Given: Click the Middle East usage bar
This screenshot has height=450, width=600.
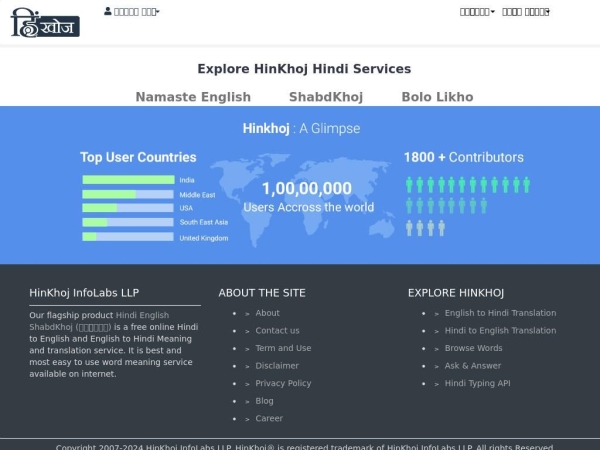Looking at the screenshot, I should tap(128, 194).
